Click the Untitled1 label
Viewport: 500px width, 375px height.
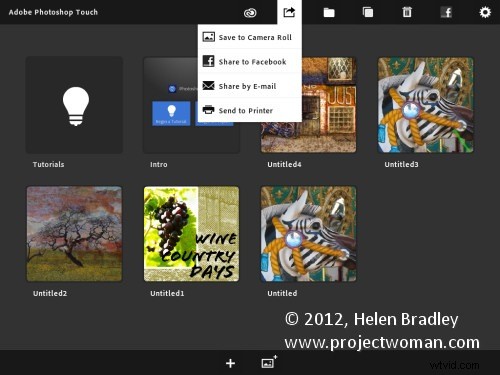point(167,293)
